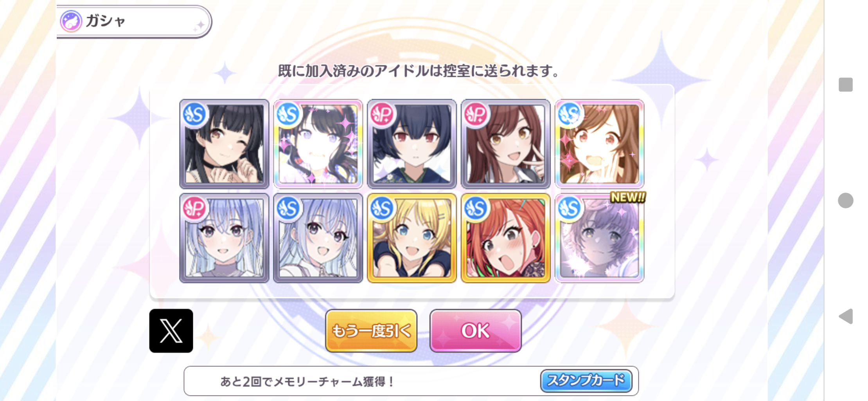Image resolution: width=868 pixels, height=401 pixels.
Task: Tap the NEW!! label on purple-haired card
Action: click(x=627, y=197)
